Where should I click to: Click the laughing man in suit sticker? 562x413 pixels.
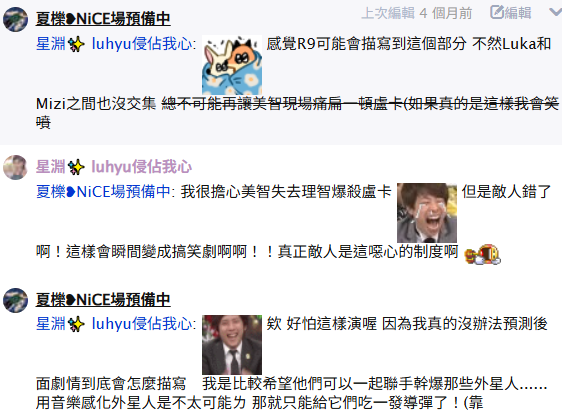(232, 345)
